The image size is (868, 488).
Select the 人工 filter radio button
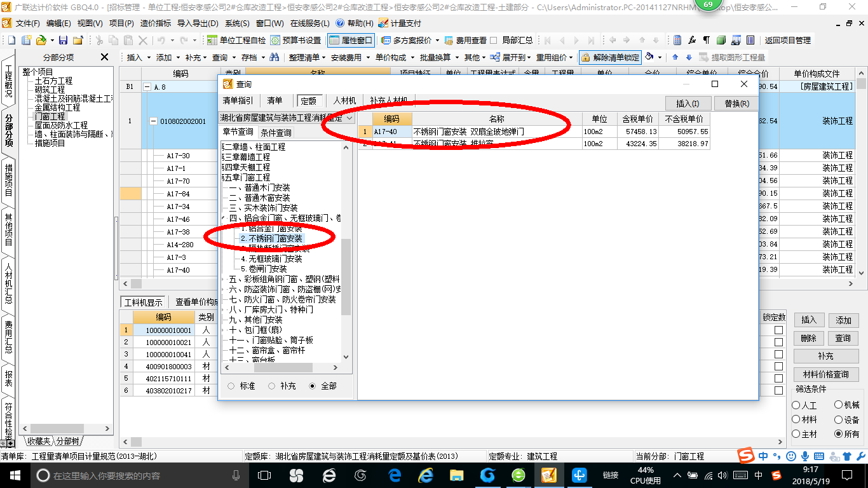tap(796, 405)
